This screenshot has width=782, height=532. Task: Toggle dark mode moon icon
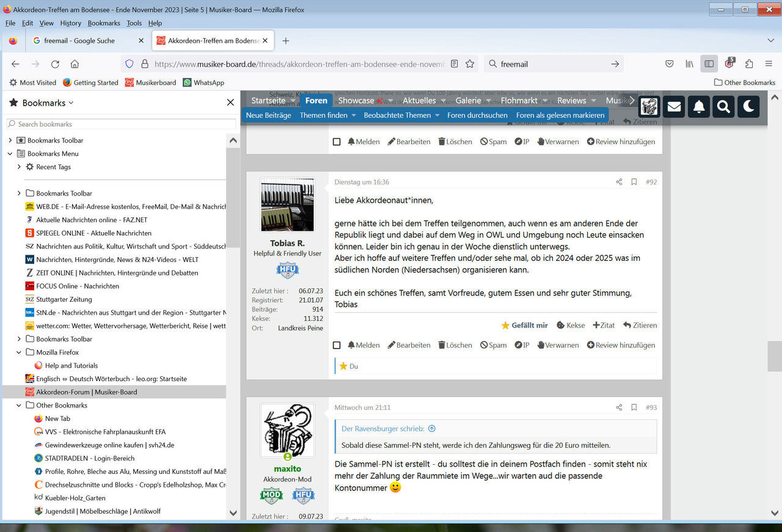click(x=748, y=107)
